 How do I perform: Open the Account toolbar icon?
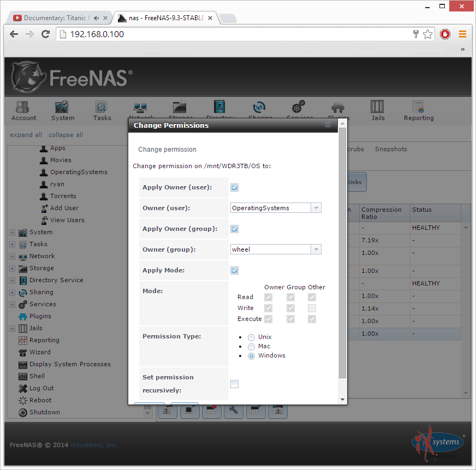click(x=23, y=107)
